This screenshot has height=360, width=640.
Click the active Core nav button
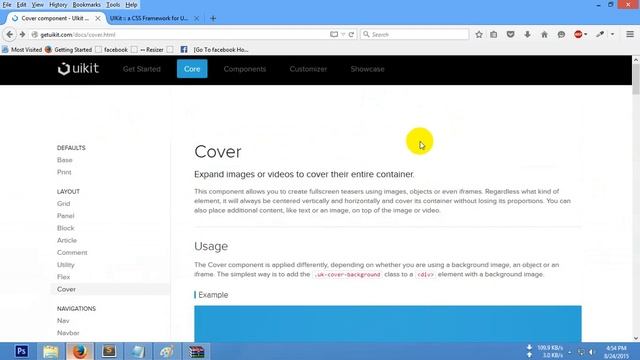coord(192,69)
